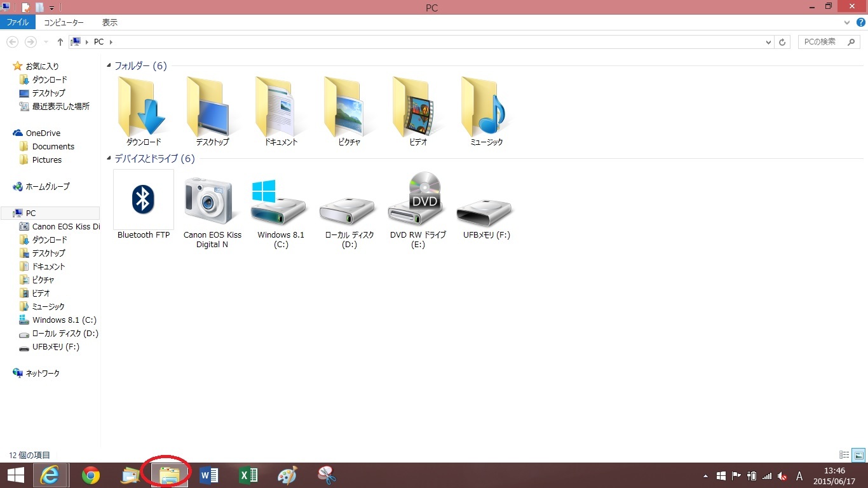Go up one level with the up arrow

tap(60, 42)
